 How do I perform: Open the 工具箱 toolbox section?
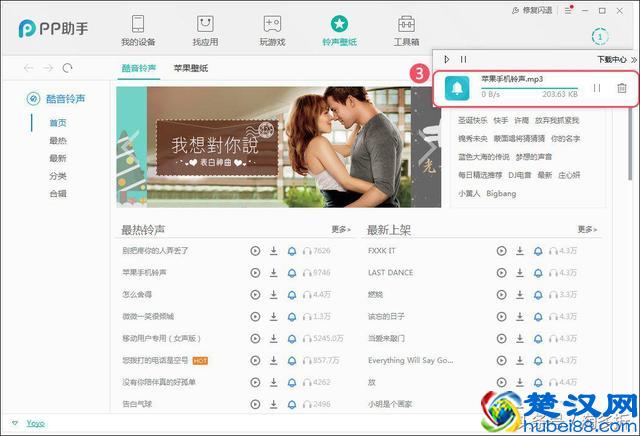point(406,30)
